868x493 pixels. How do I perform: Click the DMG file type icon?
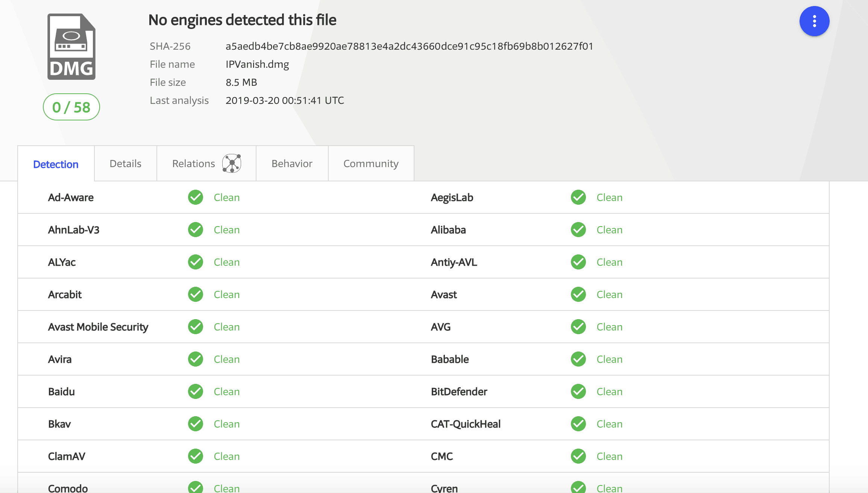(x=71, y=47)
